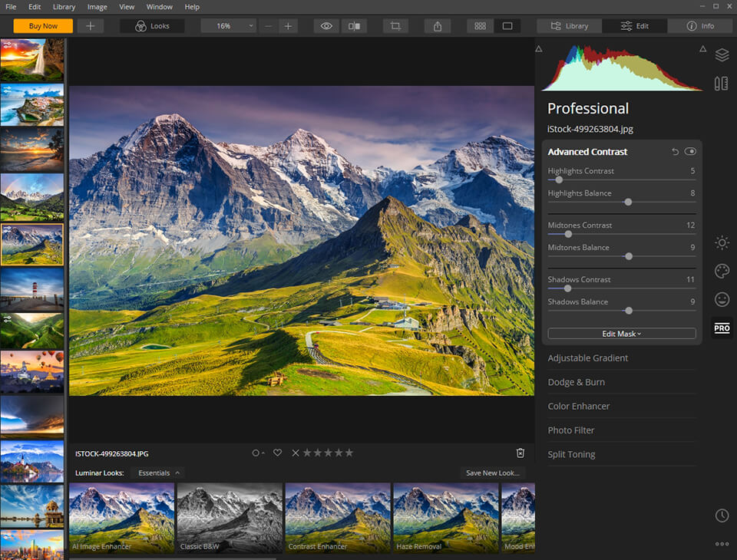Toggle Advanced Contrast visibility eye

pos(690,152)
